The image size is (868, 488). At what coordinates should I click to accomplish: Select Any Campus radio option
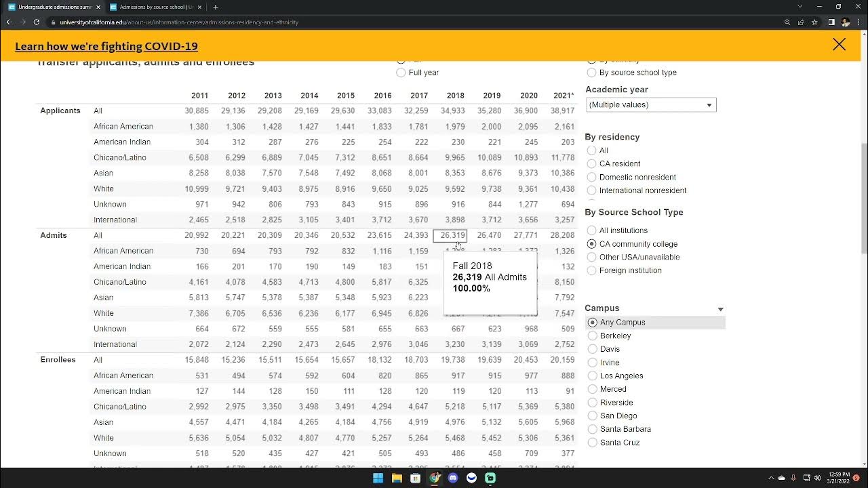pyautogui.click(x=593, y=323)
